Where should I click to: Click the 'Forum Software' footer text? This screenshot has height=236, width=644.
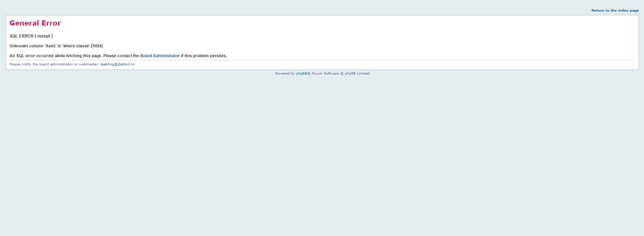tap(325, 74)
